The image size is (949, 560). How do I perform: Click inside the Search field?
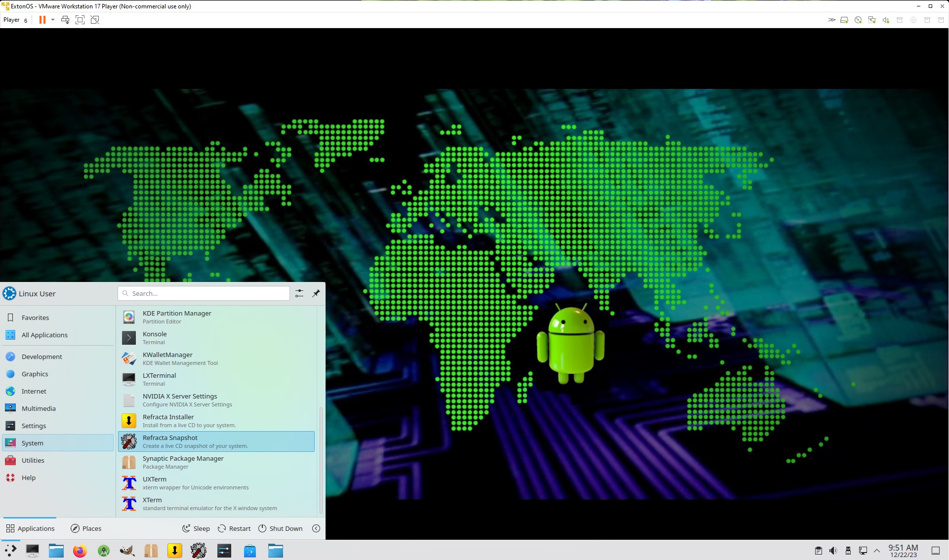coord(204,293)
